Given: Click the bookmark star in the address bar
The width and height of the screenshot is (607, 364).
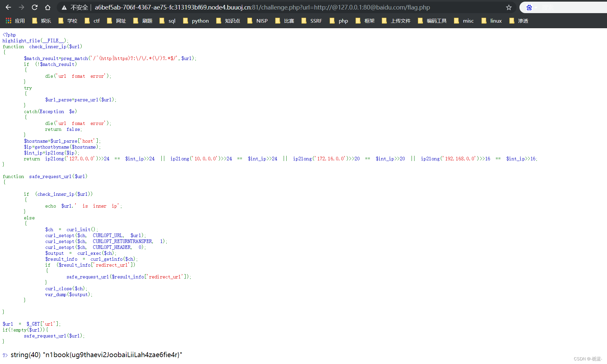Looking at the screenshot, I should 509,7.
